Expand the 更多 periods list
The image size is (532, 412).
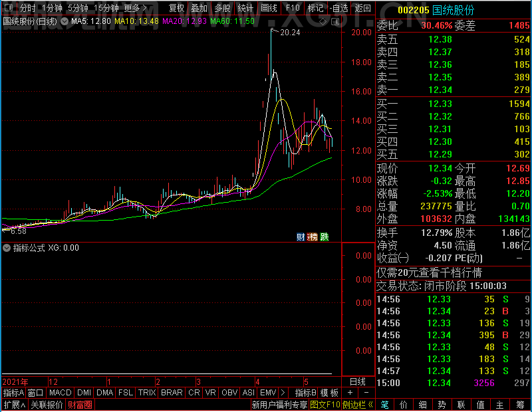(136, 8)
